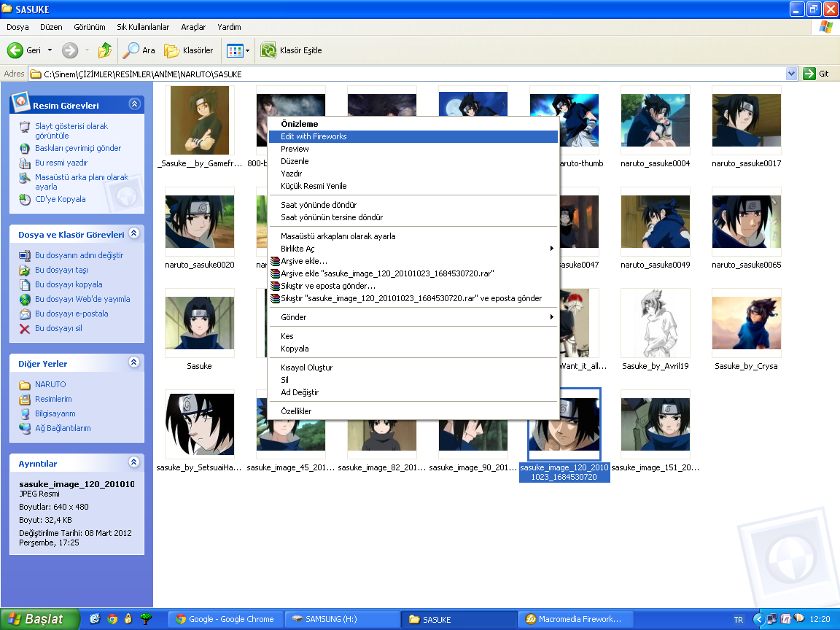Launch the Klasör Eşitle sync icon

pos(268,50)
